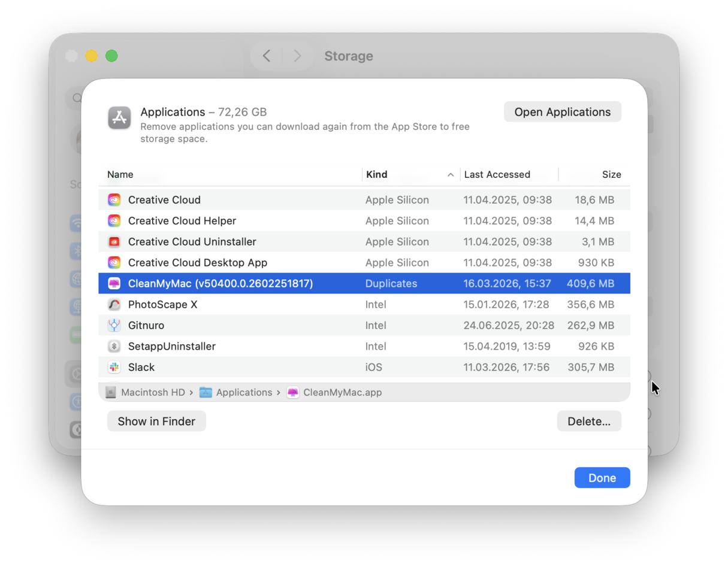Screen dimensions: 728x570
Task: Click the Storage title in the toolbar
Action: pyautogui.click(x=349, y=56)
